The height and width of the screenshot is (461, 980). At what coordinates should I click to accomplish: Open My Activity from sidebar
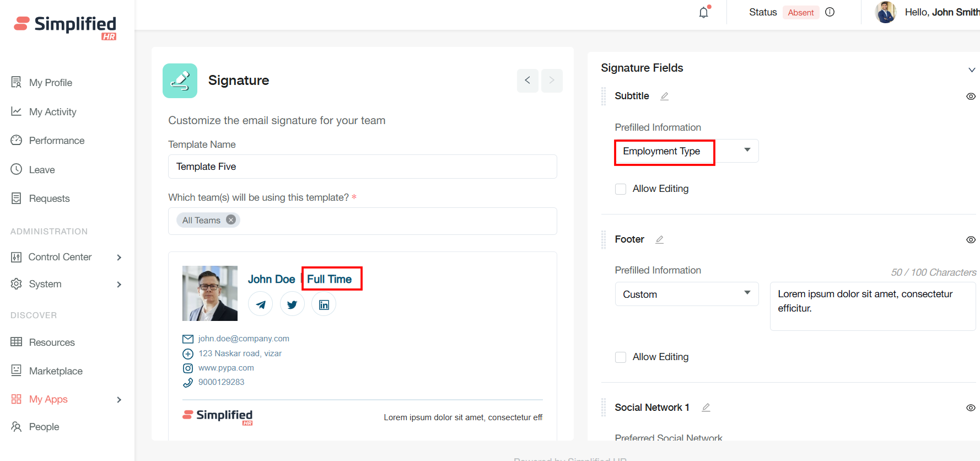pyautogui.click(x=52, y=112)
